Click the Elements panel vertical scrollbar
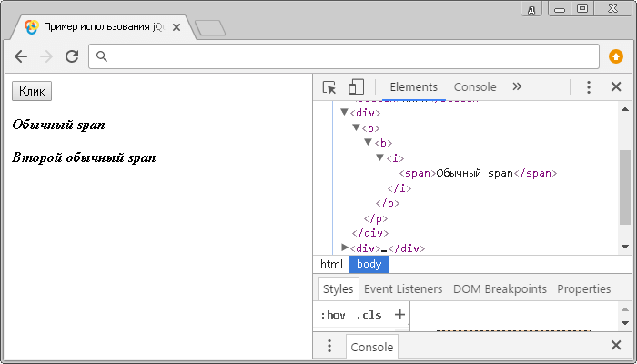 624,187
